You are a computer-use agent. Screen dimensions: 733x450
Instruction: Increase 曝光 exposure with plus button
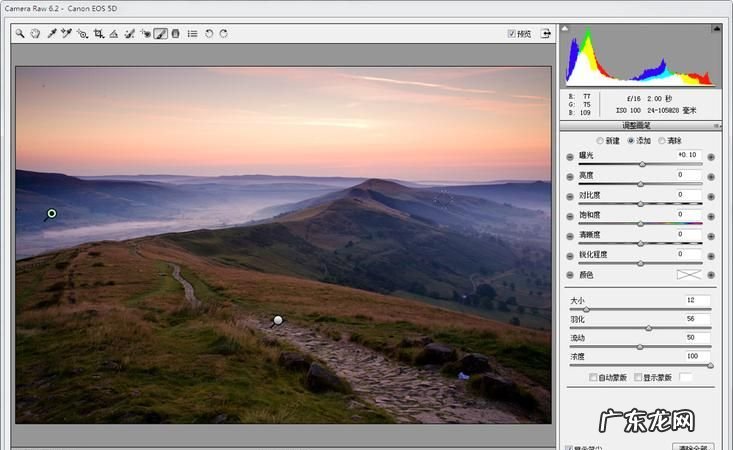(711, 157)
